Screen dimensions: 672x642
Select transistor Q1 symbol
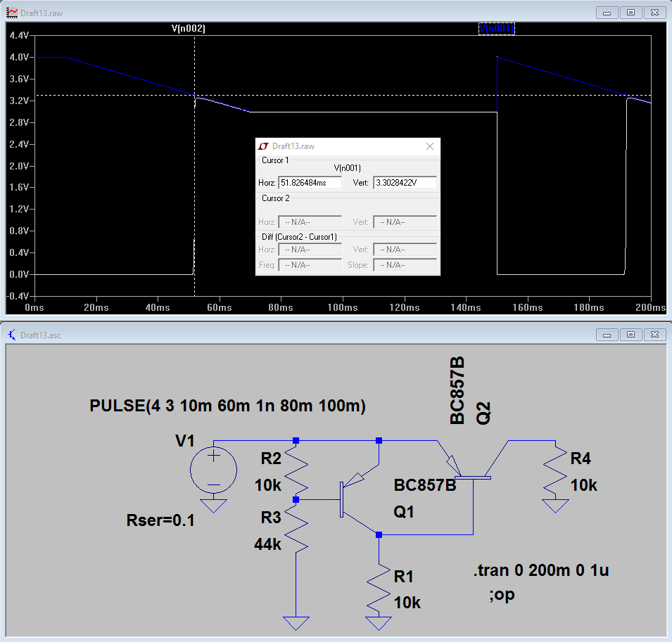[x=359, y=499]
